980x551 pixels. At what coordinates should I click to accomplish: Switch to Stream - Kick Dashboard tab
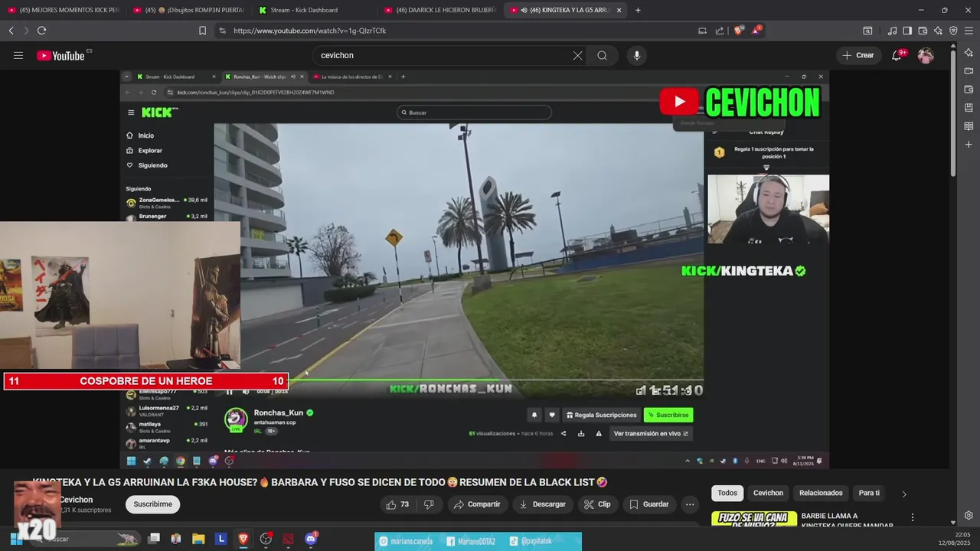314,10
